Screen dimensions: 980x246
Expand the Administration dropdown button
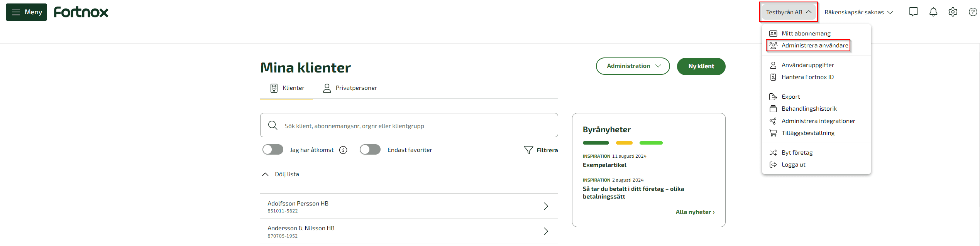[633, 66]
